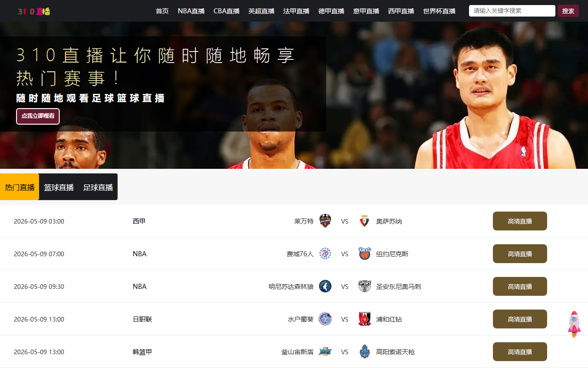Open the 德甲直播 menu item

(x=331, y=11)
